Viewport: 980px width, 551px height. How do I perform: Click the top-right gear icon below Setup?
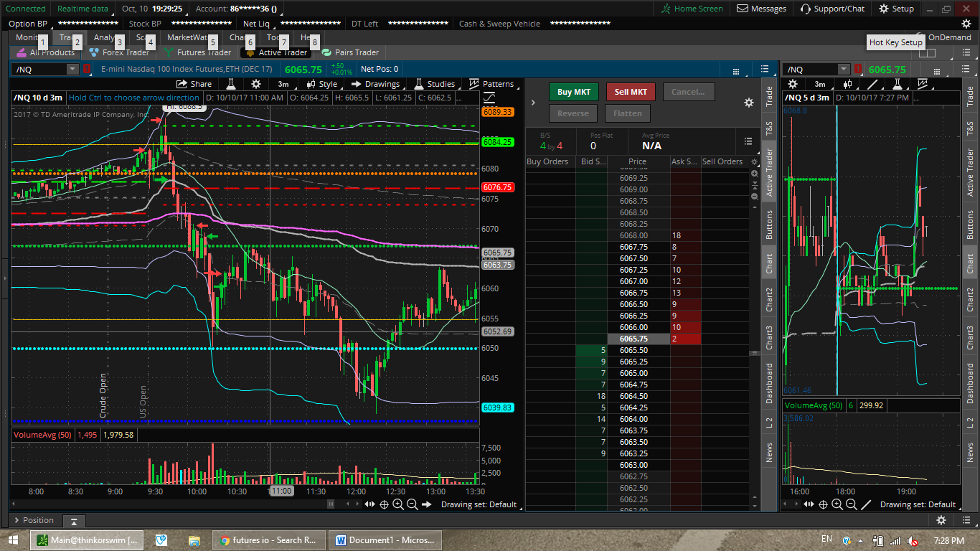coord(966,24)
